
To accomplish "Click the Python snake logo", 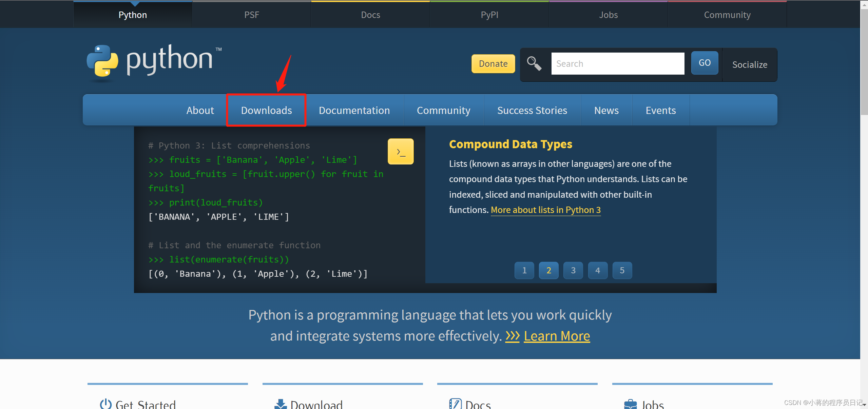I will (102, 61).
